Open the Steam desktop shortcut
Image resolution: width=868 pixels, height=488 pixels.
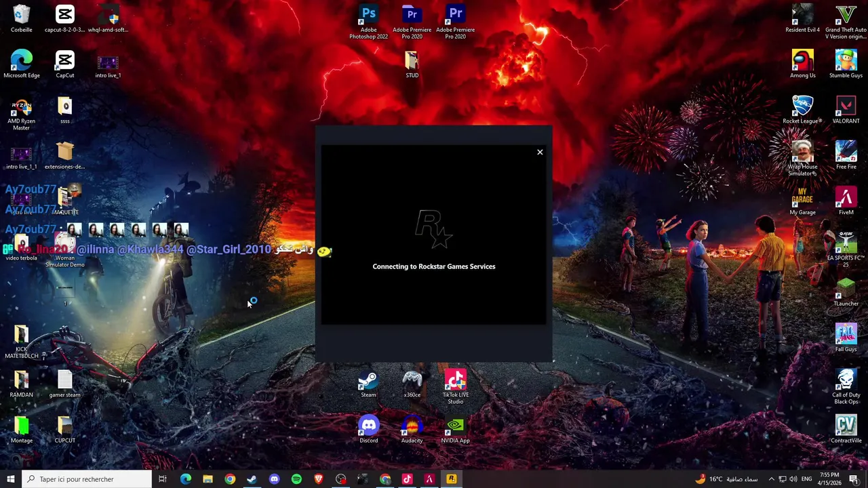pyautogui.click(x=368, y=384)
